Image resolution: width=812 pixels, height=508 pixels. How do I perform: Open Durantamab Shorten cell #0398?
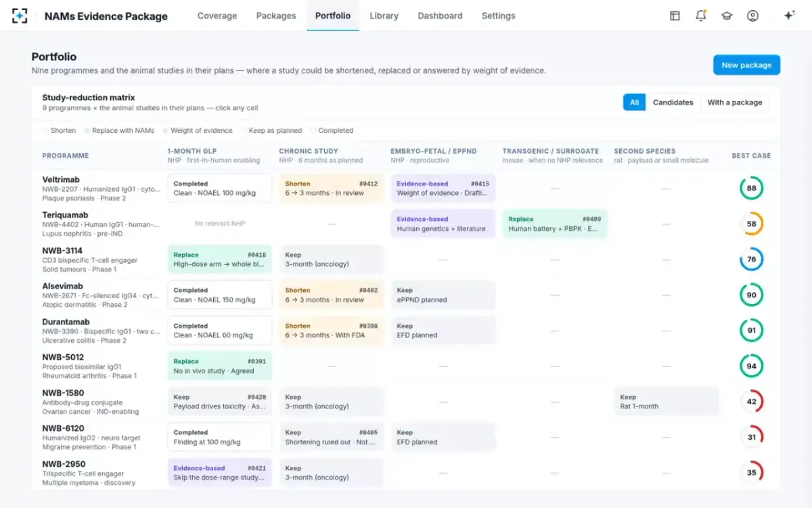point(332,331)
